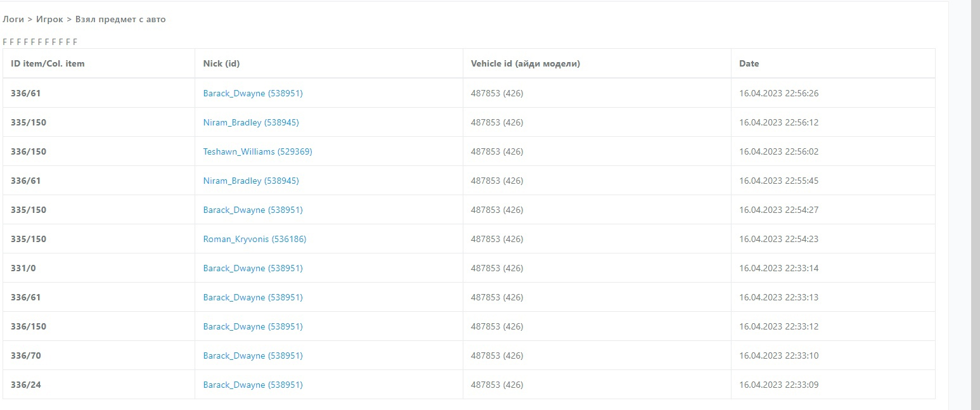This screenshot has width=980, height=410.
Task: Click the vertical scrollbar on the right
Action: pyautogui.click(x=975, y=190)
